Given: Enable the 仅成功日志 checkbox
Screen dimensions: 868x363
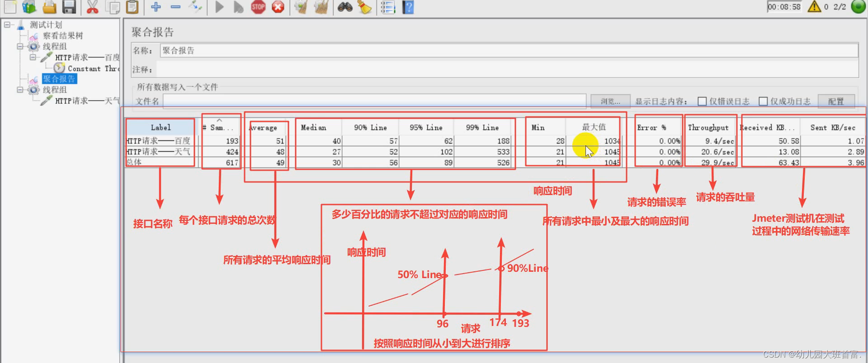Looking at the screenshot, I should coord(763,101).
